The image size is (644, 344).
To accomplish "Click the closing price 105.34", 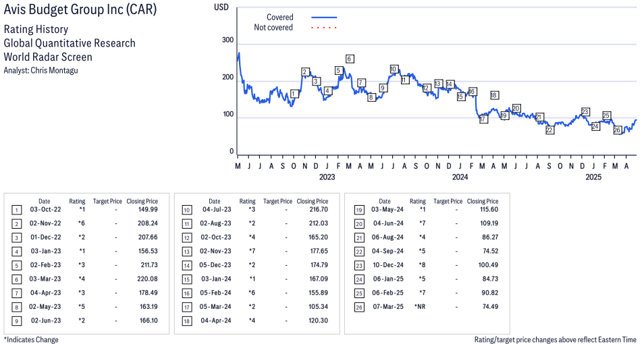I will [x=319, y=307].
